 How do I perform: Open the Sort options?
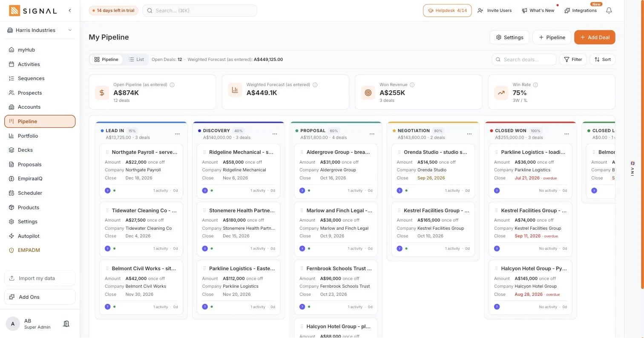point(603,60)
